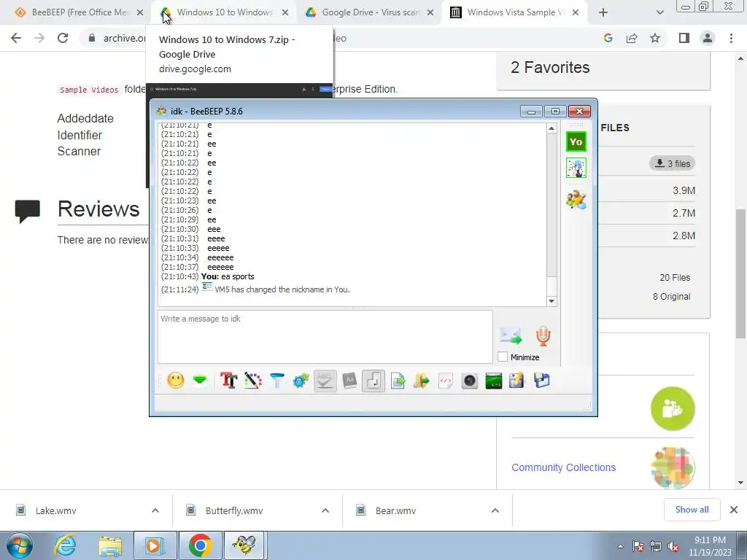The width and height of the screenshot is (747, 560).
Task: Click the 2 Favorites box
Action: (603, 70)
